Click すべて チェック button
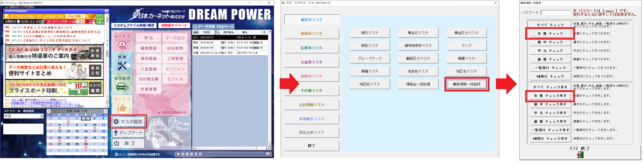644x162 pixels. click(x=550, y=25)
